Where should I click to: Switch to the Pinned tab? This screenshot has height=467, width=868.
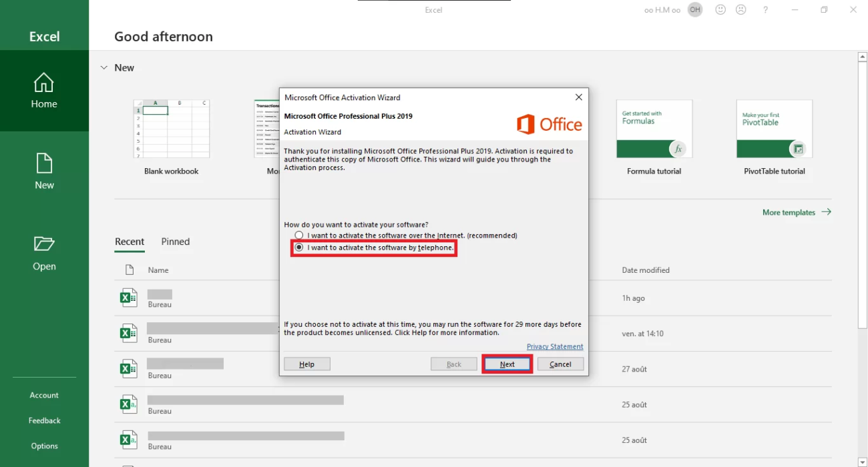(176, 242)
